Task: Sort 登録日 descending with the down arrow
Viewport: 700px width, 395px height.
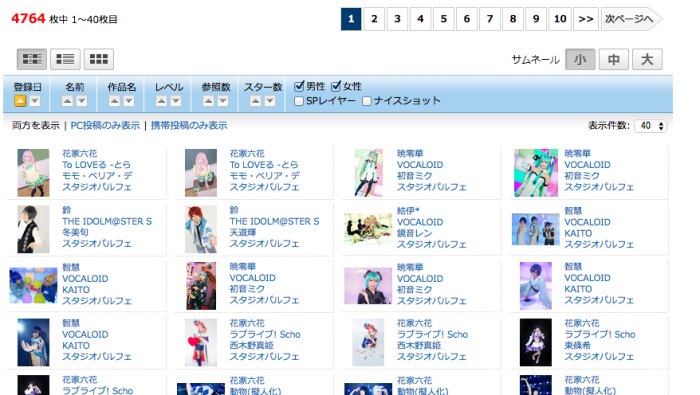Action: pos(35,101)
